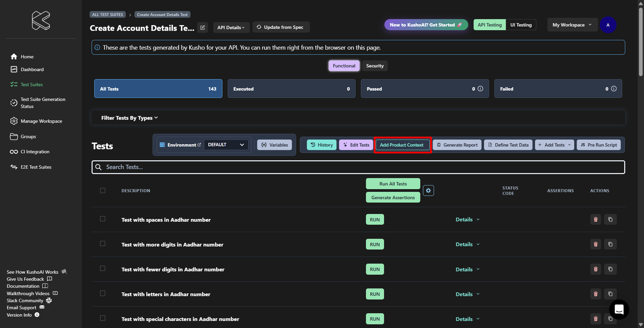Copy the 'more digits in Aadhar number' test
The width and height of the screenshot is (644, 328).
[610, 244]
